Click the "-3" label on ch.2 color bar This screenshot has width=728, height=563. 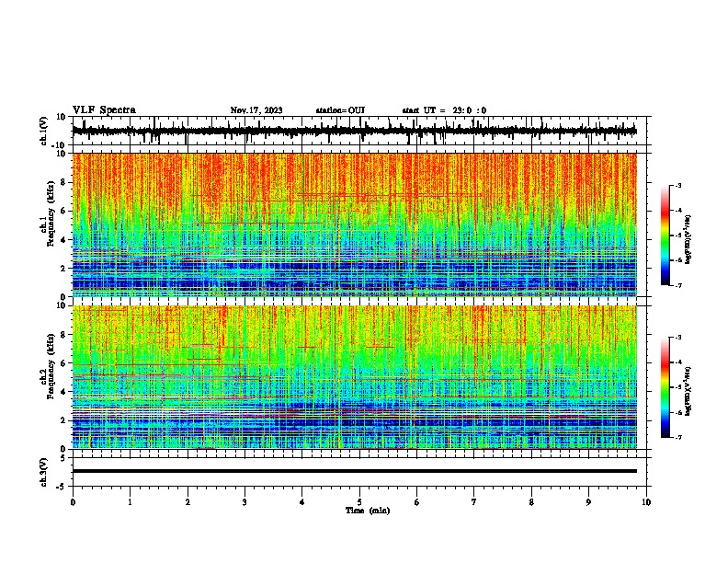click(x=678, y=338)
